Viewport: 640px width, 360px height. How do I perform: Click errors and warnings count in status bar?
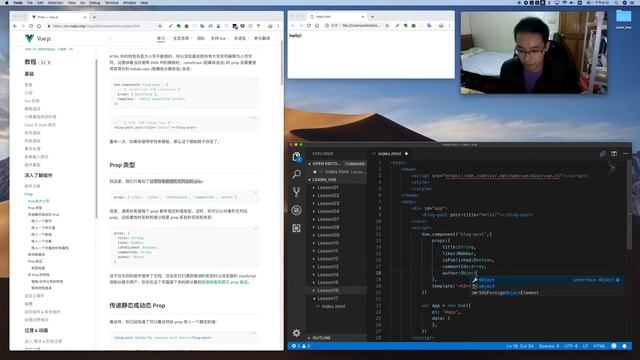pos(301,346)
